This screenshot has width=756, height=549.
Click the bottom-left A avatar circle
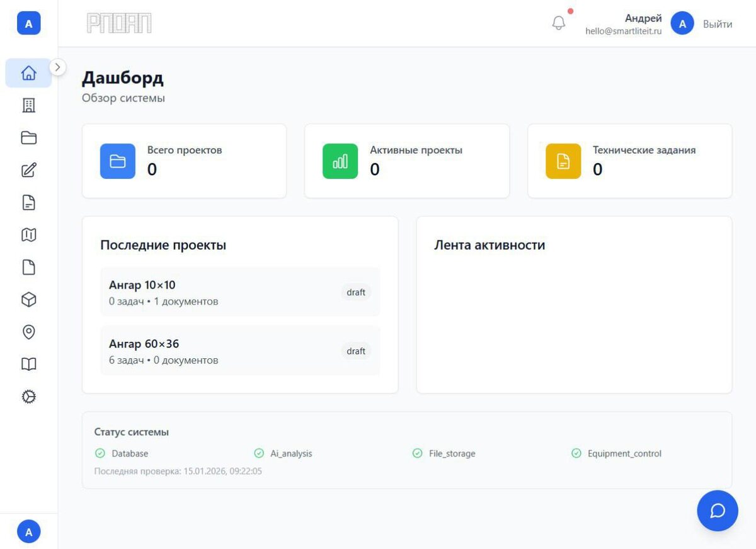coord(28,531)
